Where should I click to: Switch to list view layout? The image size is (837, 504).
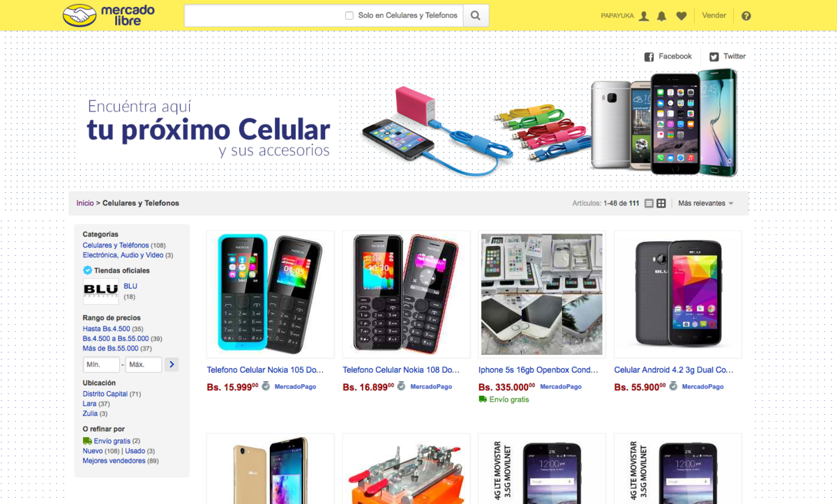[649, 204]
